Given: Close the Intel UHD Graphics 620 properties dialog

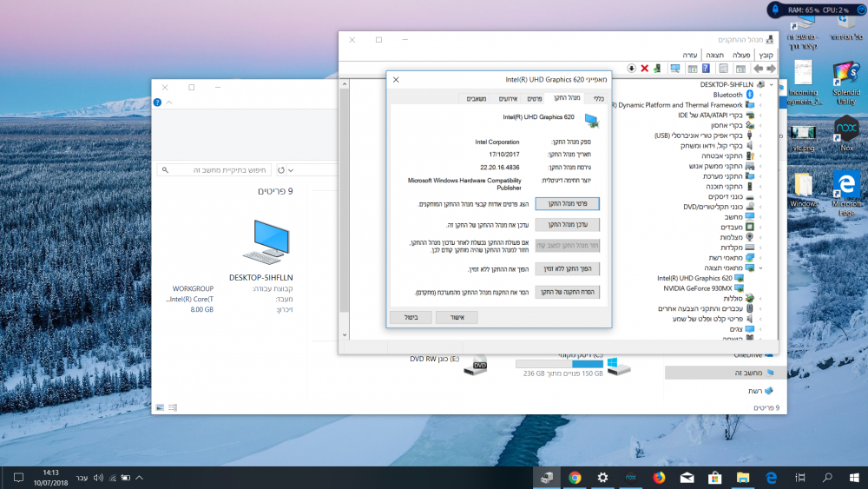Looking at the screenshot, I should point(396,80).
